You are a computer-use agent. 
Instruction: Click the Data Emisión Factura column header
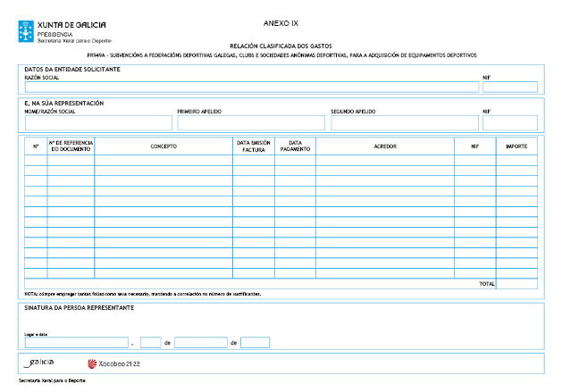254,146
